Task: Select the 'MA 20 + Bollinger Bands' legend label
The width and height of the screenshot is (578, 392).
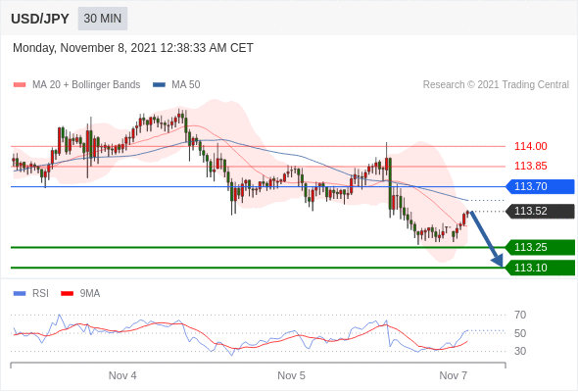Action: click(x=86, y=85)
